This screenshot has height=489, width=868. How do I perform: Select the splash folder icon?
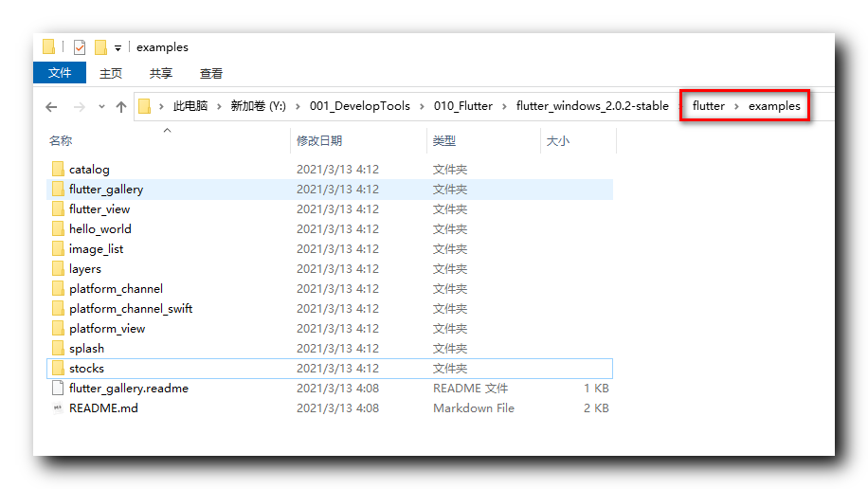tap(58, 348)
